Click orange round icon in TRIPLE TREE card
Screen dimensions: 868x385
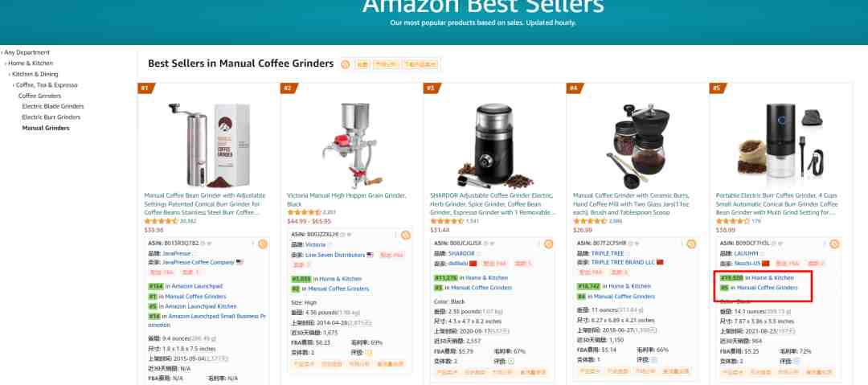(691, 244)
